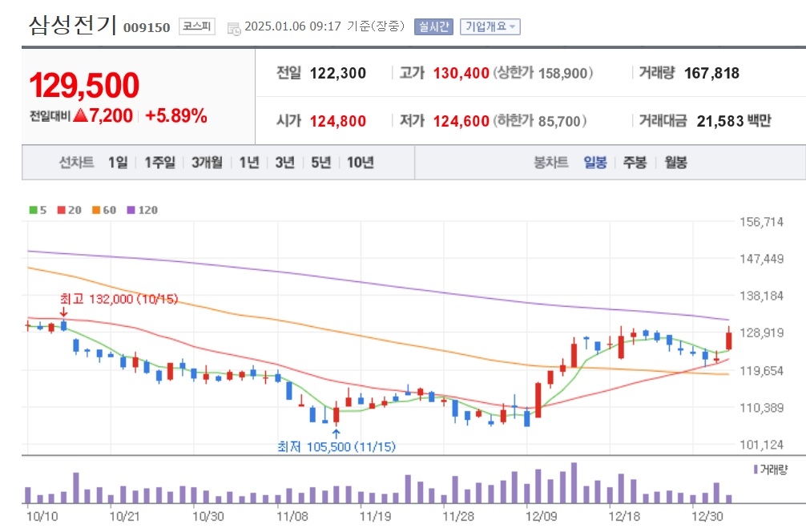
Task: Click the 전일 value 122,300
Action: pos(338,74)
